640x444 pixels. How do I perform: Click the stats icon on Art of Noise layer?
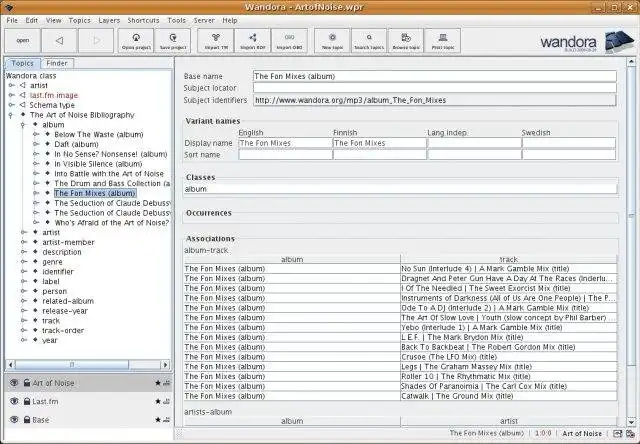[x=166, y=383]
